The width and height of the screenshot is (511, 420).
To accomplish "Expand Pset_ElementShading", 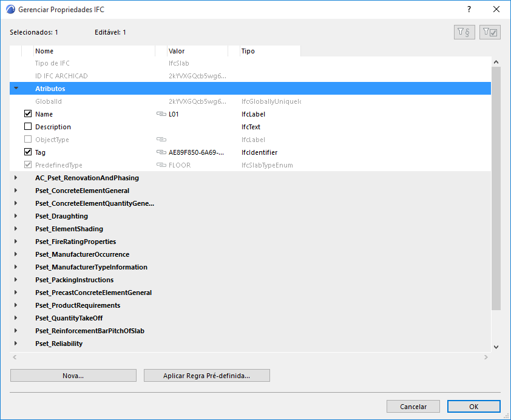I will pyautogui.click(x=16, y=229).
